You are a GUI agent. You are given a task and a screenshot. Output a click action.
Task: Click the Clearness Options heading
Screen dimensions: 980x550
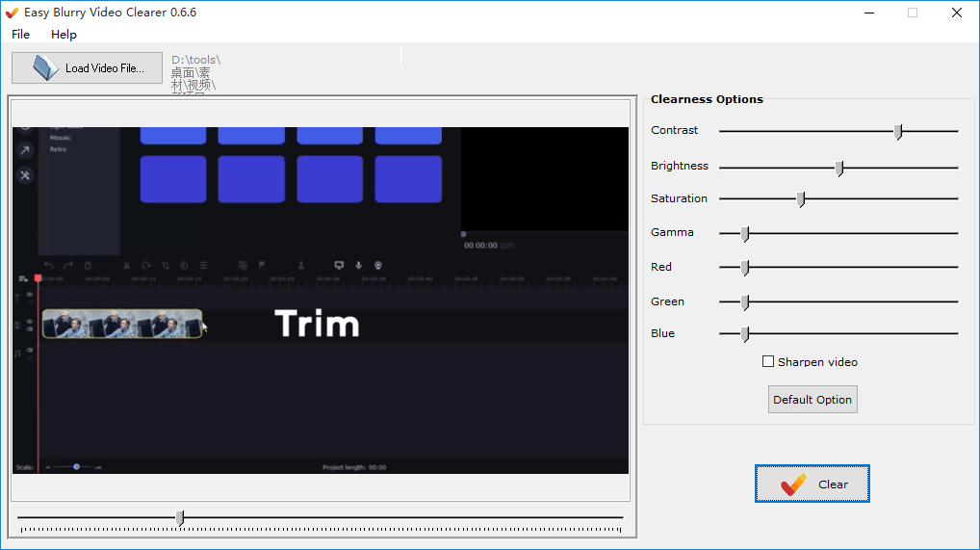coord(707,99)
